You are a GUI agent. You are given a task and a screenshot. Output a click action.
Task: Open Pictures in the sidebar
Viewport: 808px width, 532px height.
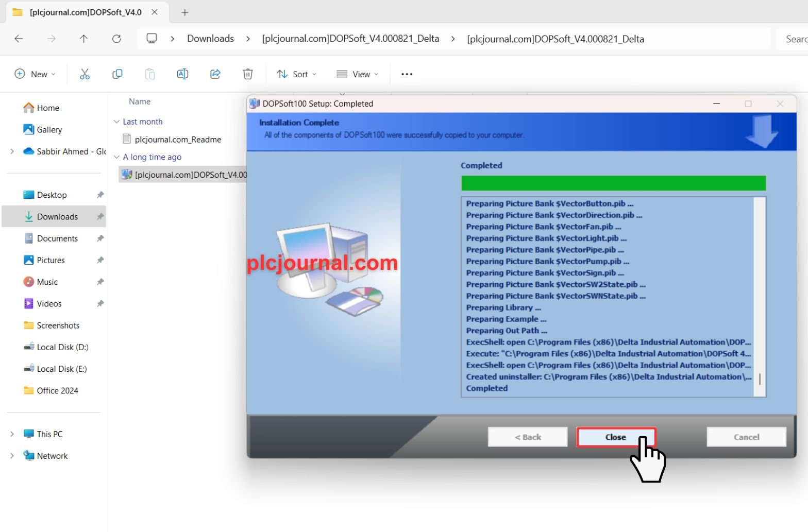(x=44, y=260)
